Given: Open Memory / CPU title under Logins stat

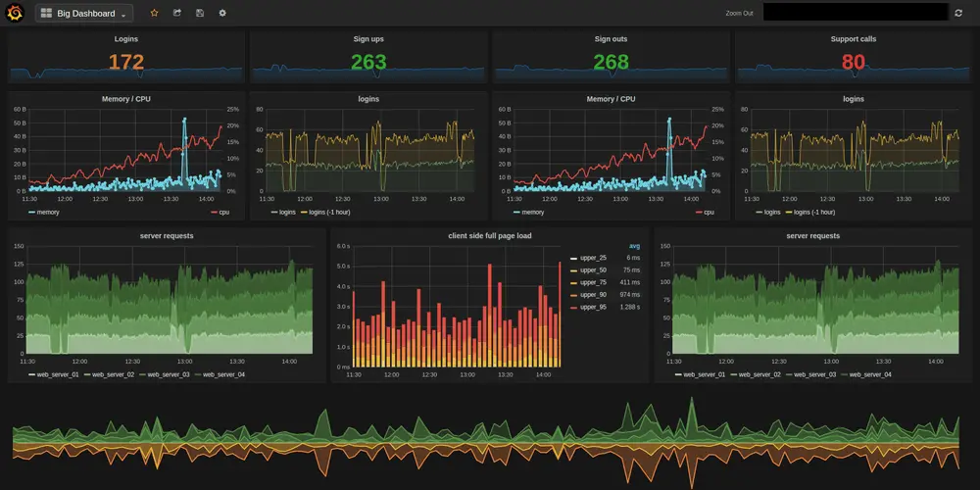Looking at the screenshot, I should tap(126, 99).
